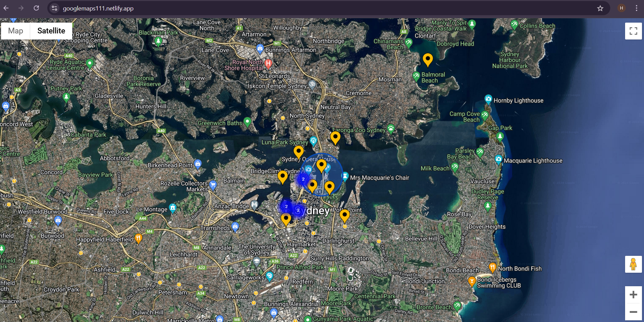The image size is (644, 322).
Task: Click the Street View pegman
Action: (633, 264)
